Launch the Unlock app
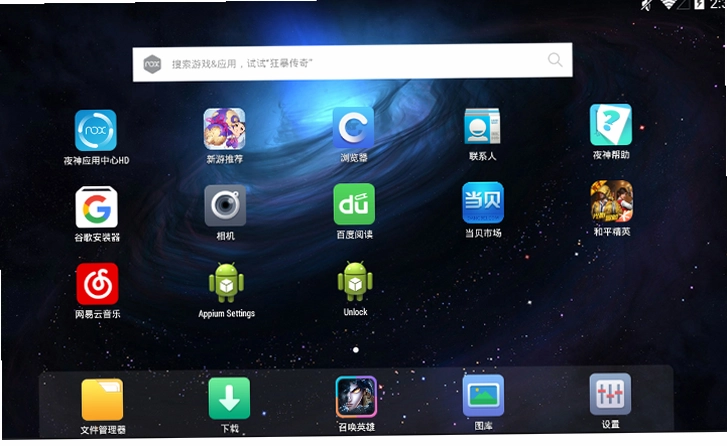The width and height of the screenshot is (727, 446). tap(355, 281)
